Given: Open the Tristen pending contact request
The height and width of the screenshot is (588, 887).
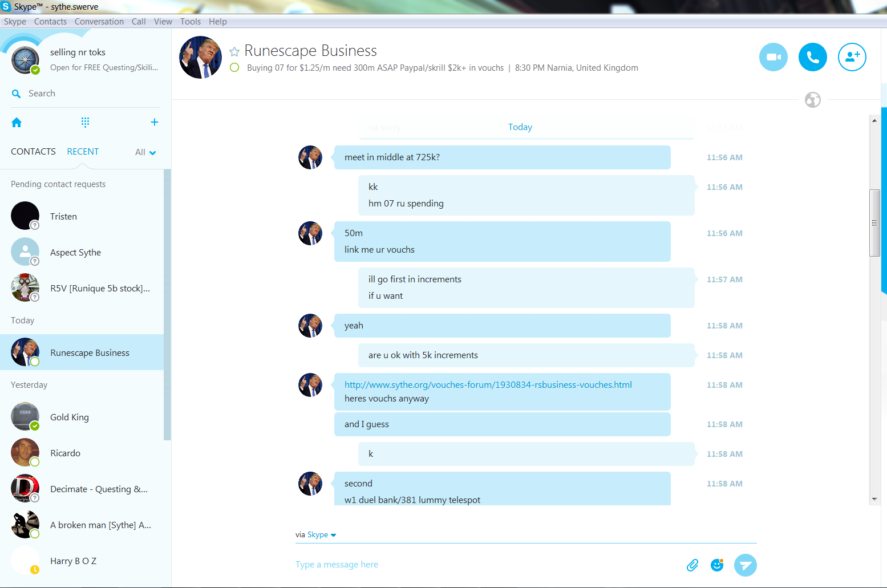Looking at the screenshot, I should [82, 216].
